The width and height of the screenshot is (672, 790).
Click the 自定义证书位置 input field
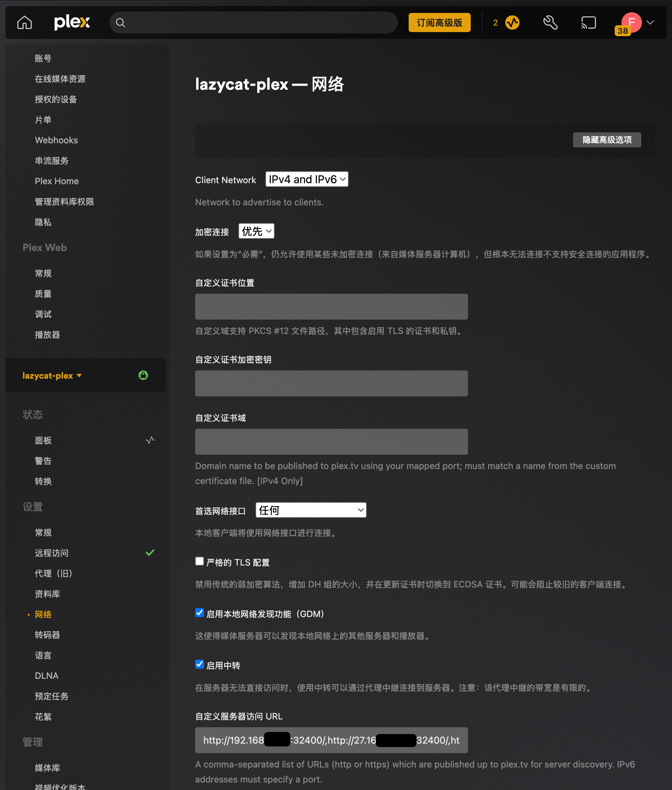point(332,306)
